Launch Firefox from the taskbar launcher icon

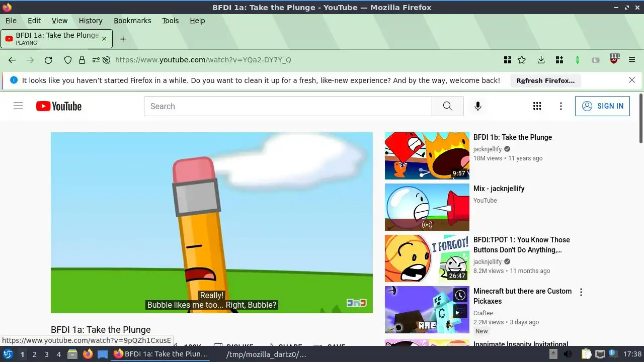(x=88, y=354)
